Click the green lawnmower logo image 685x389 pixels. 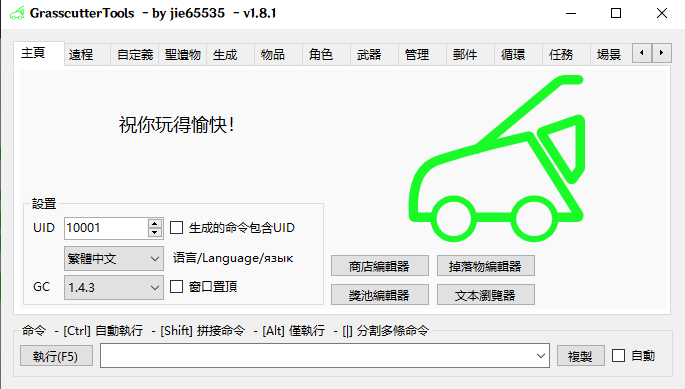pyautogui.click(x=497, y=159)
